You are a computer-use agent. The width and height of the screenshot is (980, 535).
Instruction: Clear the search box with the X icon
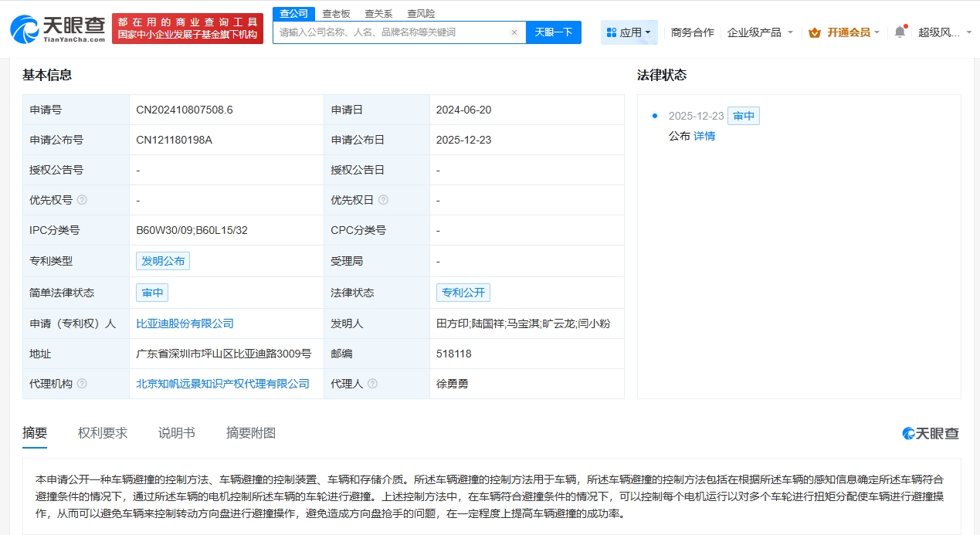click(514, 32)
